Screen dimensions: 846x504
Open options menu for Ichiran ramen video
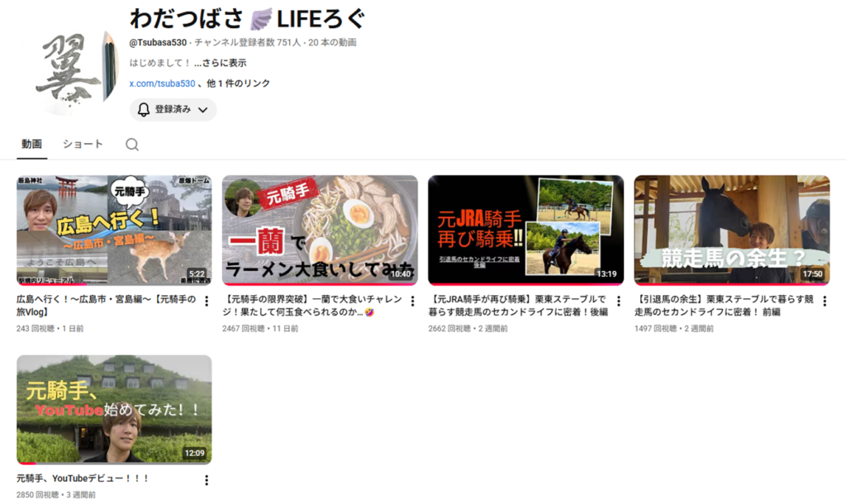click(x=412, y=302)
